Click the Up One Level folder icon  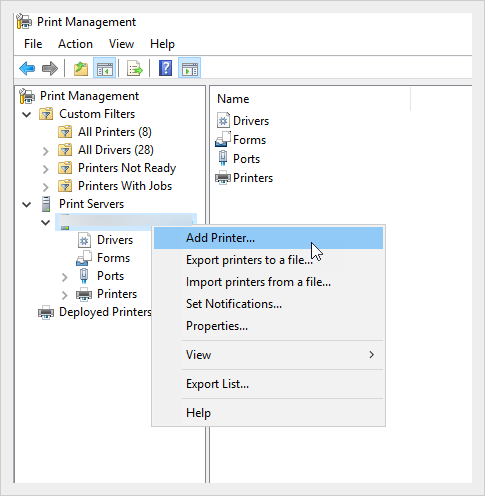[x=81, y=69]
